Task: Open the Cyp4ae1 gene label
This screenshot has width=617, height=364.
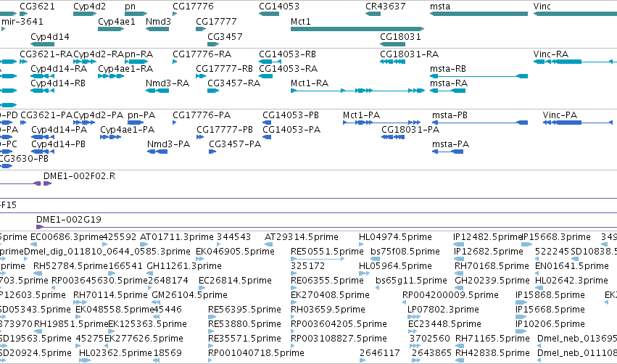Action: tap(117, 22)
